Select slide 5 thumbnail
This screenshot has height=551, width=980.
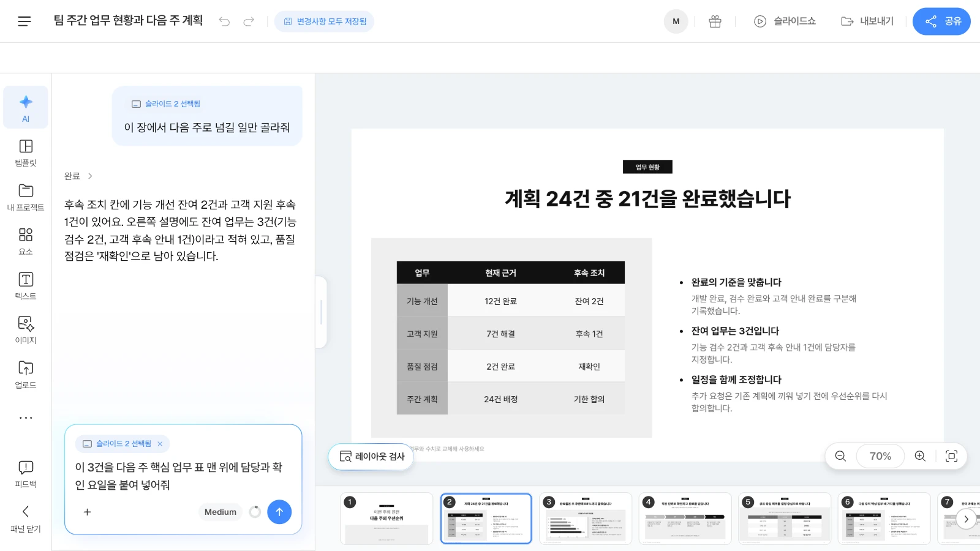pyautogui.click(x=785, y=519)
